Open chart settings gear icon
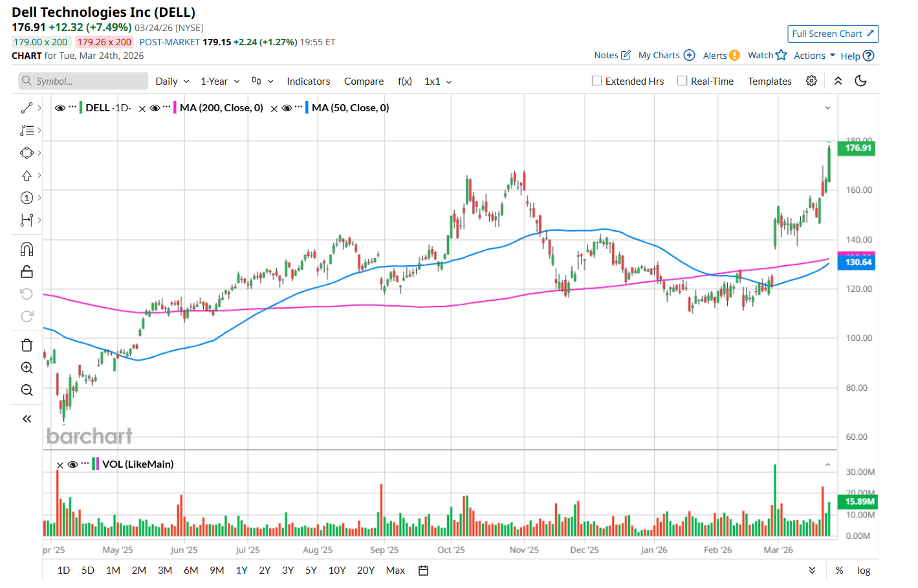Viewport: 918px width, 588px height. click(811, 81)
